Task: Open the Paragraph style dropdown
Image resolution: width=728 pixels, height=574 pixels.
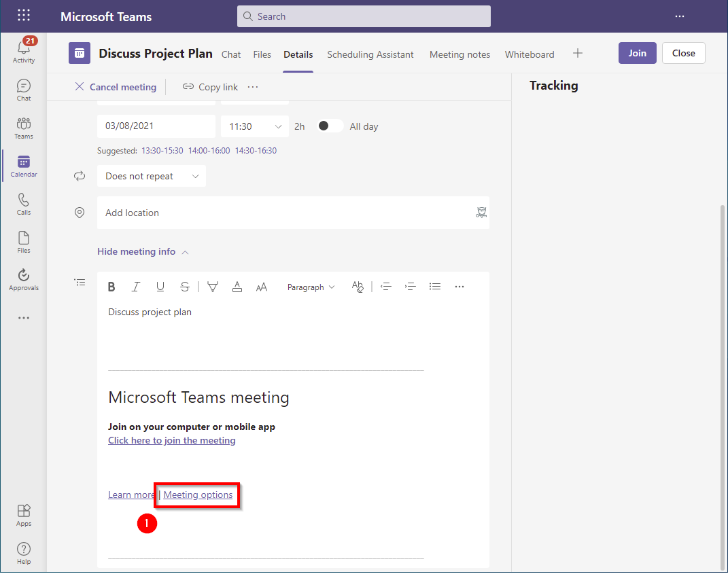Action: click(311, 287)
